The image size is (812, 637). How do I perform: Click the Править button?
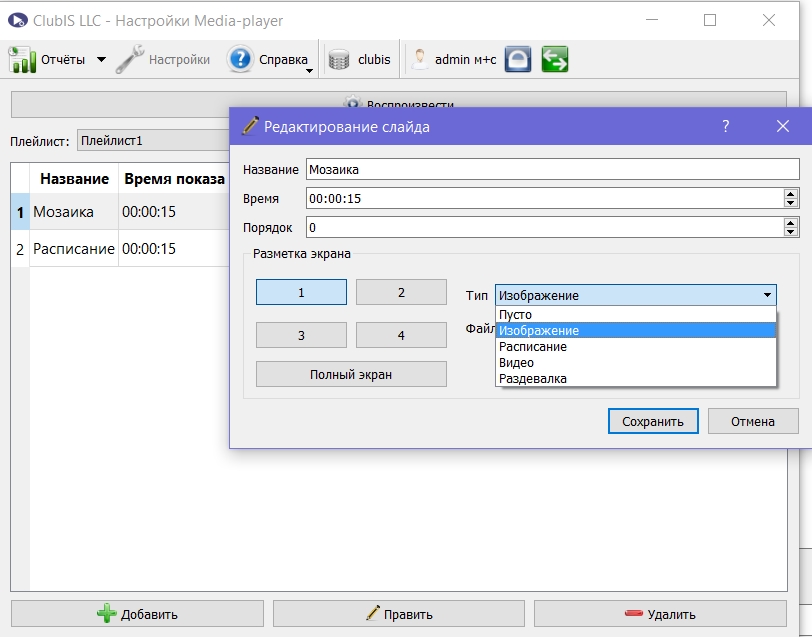pos(399,614)
